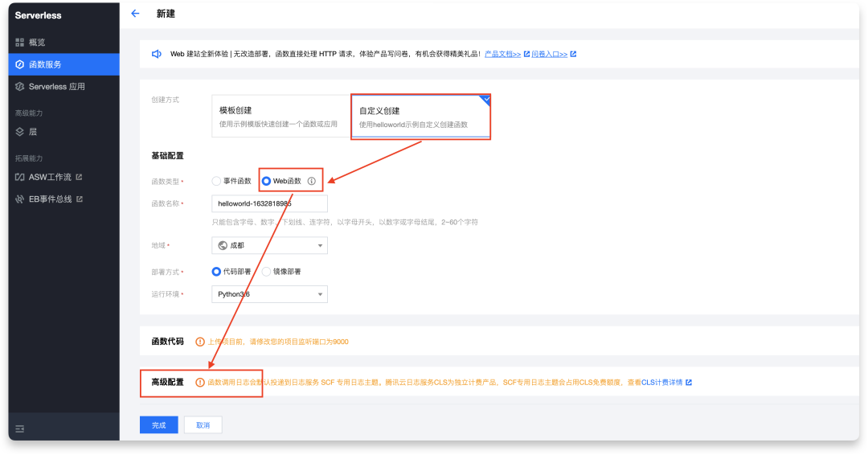Click external icon after 产品文档 link

pos(526,54)
